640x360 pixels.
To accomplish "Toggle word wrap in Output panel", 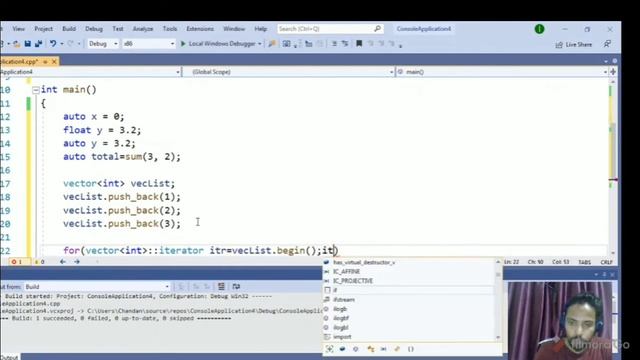I will click(236, 287).
